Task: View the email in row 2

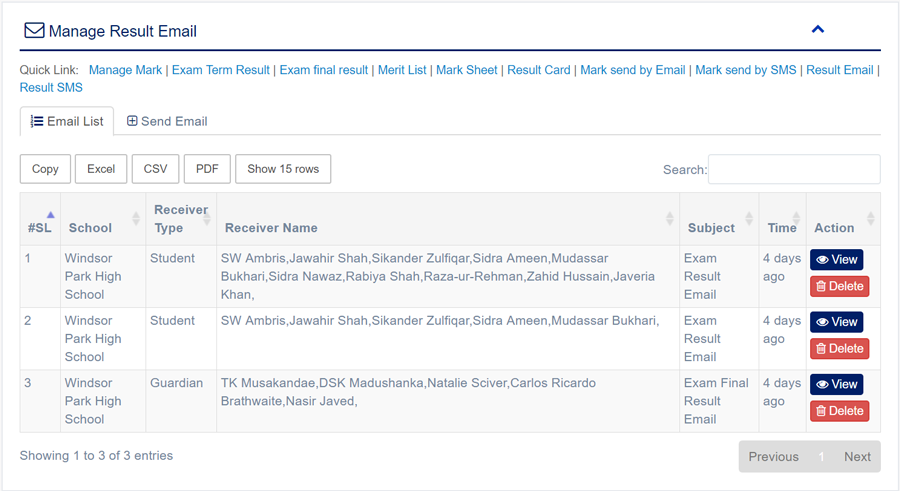Action: pos(836,322)
